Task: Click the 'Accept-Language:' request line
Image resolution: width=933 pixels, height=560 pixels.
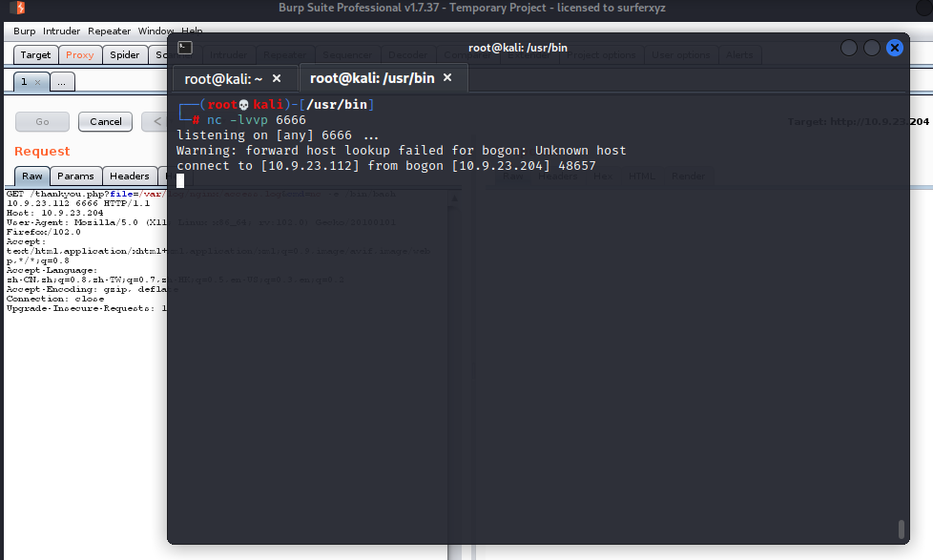Action: click(x=52, y=270)
